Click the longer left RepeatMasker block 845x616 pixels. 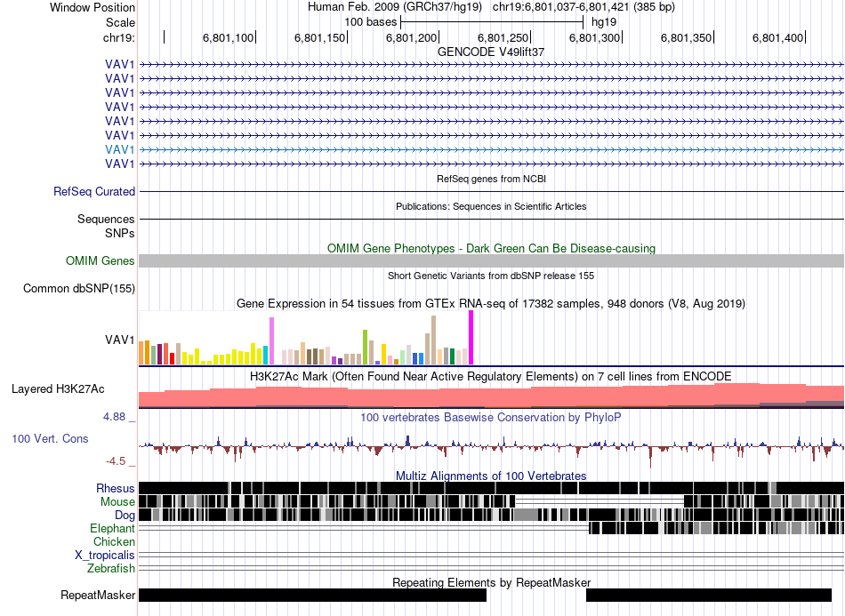[x=312, y=595]
